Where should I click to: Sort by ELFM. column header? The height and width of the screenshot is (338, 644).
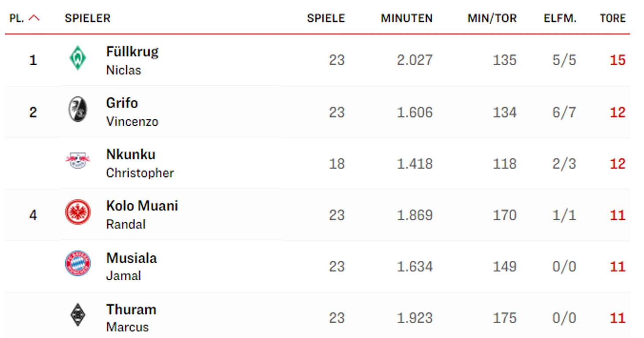[x=560, y=19]
